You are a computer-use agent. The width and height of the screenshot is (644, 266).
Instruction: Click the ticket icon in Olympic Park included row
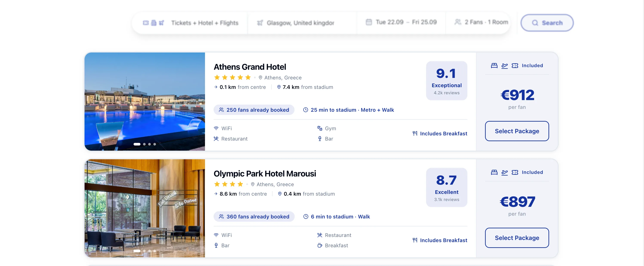[515, 172]
